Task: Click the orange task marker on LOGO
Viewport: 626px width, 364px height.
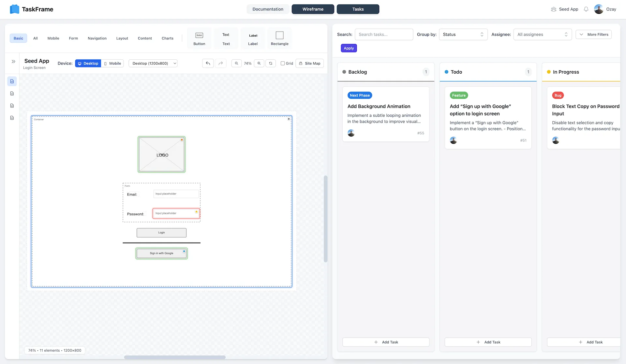Action: coord(182,140)
